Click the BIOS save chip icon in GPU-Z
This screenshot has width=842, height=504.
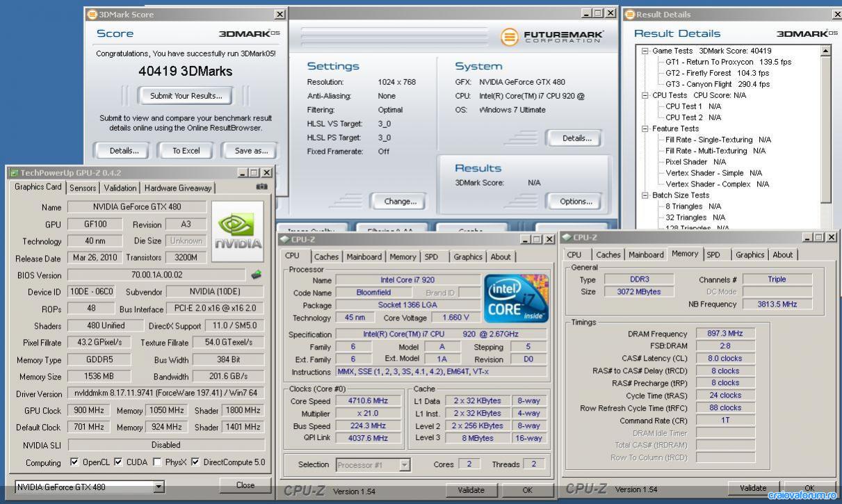tap(257, 275)
